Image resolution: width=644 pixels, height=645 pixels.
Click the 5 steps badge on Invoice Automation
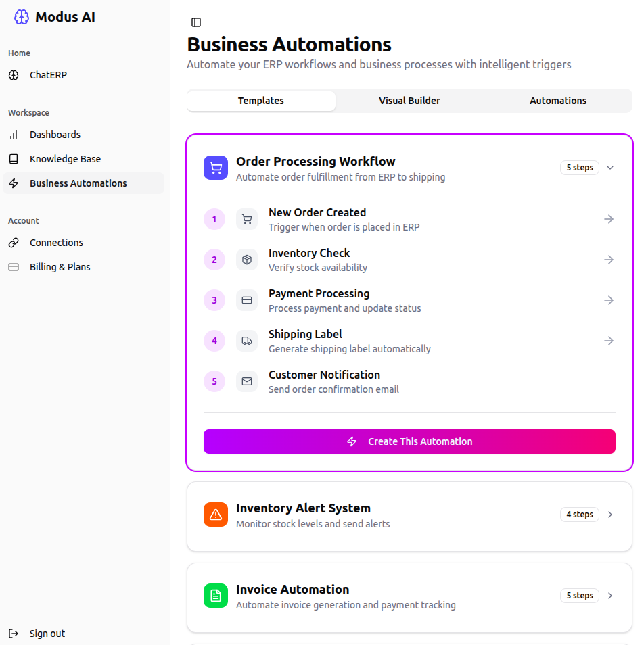coord(579,596)
